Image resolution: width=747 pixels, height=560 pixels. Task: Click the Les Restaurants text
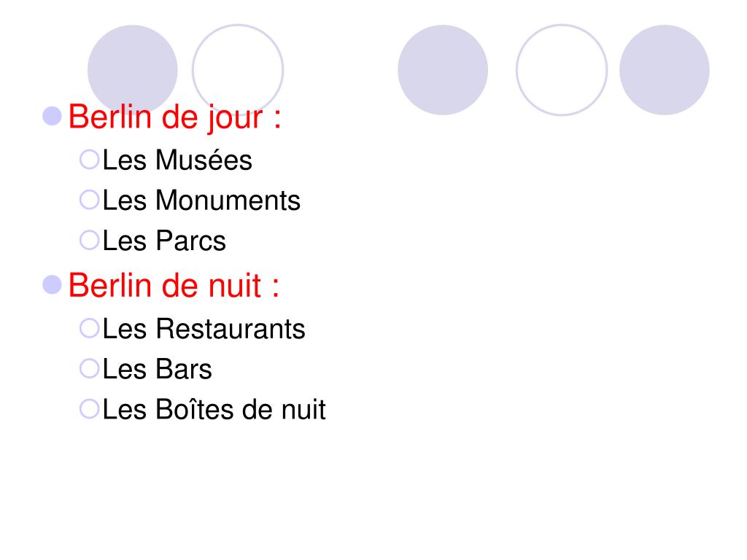[x=204, y=329]
